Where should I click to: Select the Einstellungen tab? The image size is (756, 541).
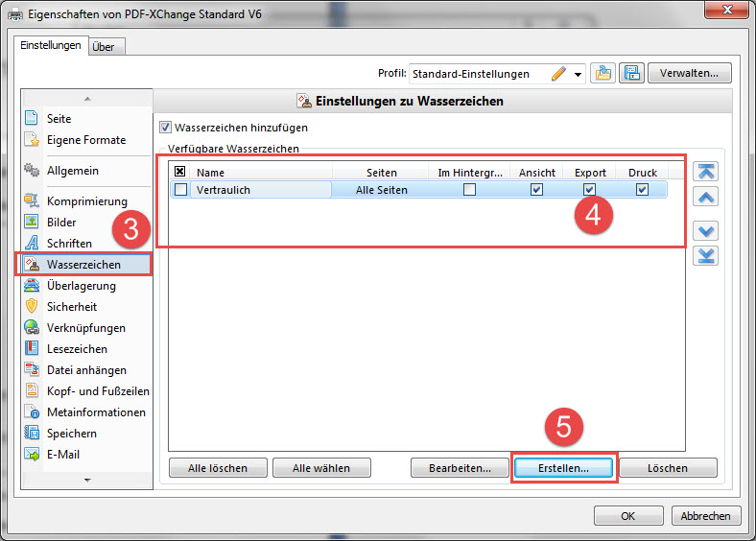pos(51,45)
